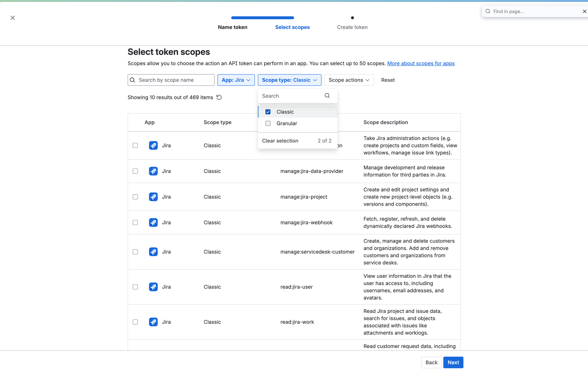Click the Create token step label
Screen dimensions: 588x373
[x=352, y=27]
